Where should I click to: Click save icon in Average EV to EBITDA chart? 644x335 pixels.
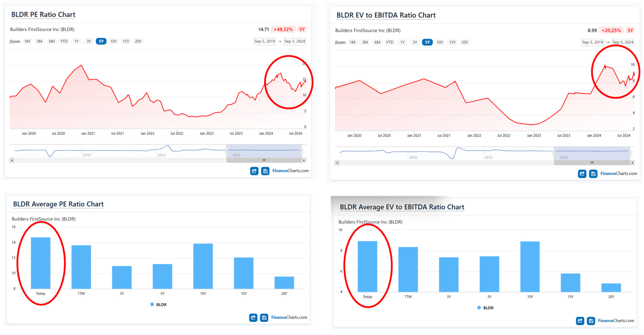(x=591, y=321)
